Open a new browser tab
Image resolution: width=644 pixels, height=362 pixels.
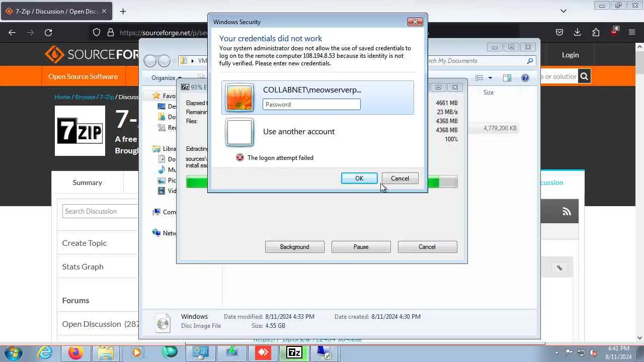coord(123,11)
